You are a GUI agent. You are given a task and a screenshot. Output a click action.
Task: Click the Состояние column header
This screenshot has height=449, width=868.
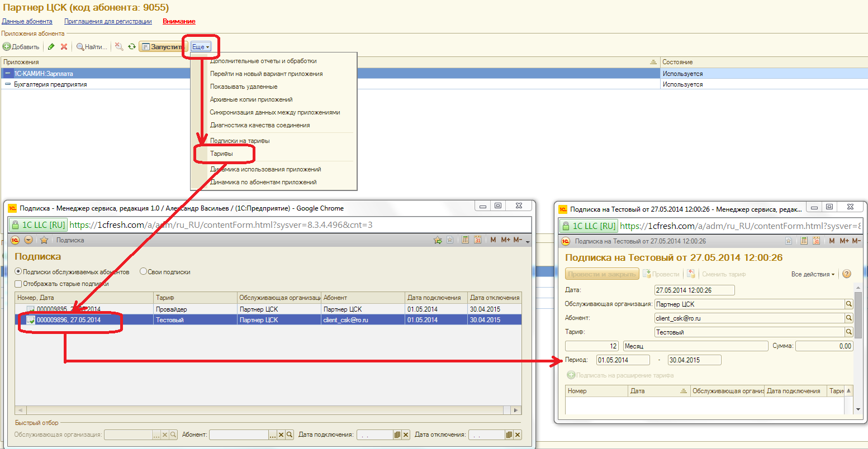[x=763, y=62]
